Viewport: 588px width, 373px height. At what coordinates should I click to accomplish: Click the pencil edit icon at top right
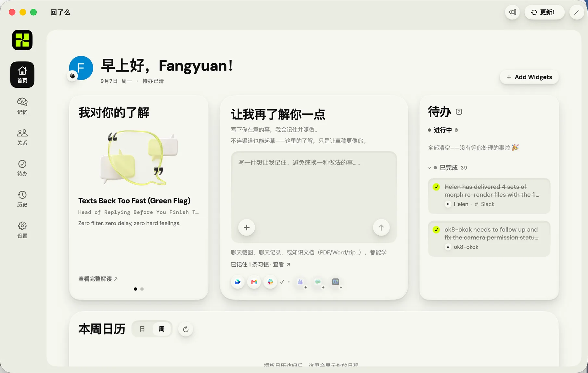click(577, 12)
